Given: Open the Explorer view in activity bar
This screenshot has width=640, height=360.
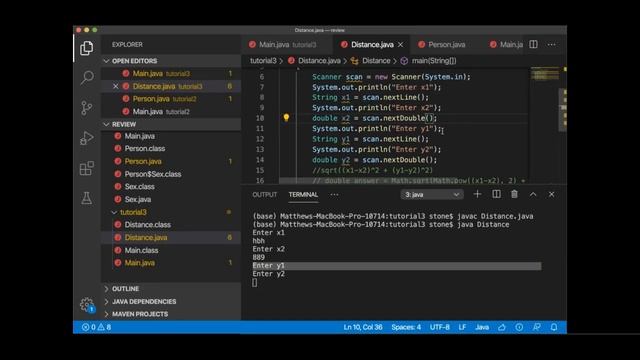Looking at the screenshot, I should [87, 48].
